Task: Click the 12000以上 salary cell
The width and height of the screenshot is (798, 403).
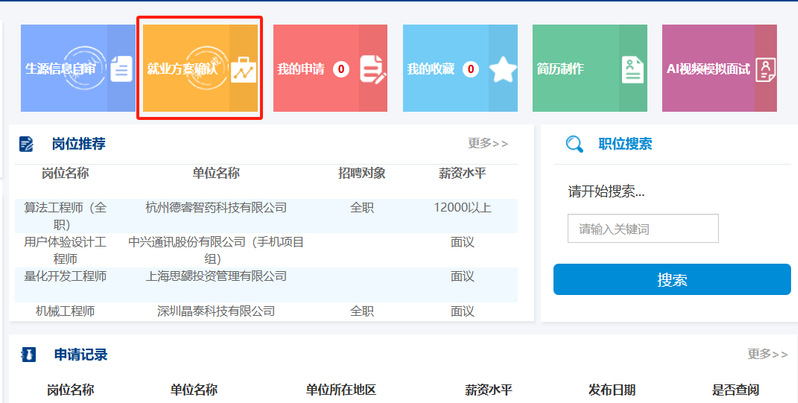Action: pyautogui.click(x=462, y=208)
